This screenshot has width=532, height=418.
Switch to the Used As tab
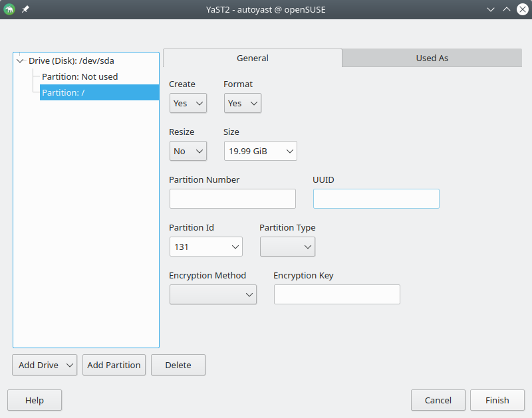click(432, 58)
